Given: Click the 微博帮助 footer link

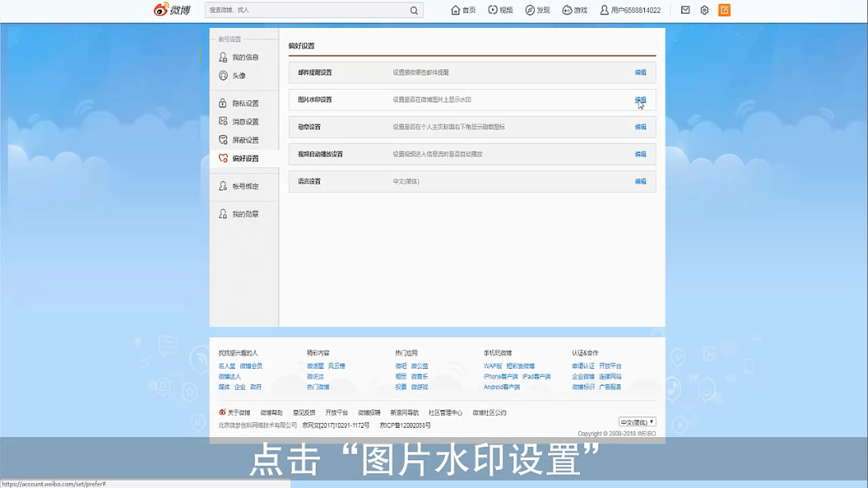Looking at the screenshot, I should (271, 413).
